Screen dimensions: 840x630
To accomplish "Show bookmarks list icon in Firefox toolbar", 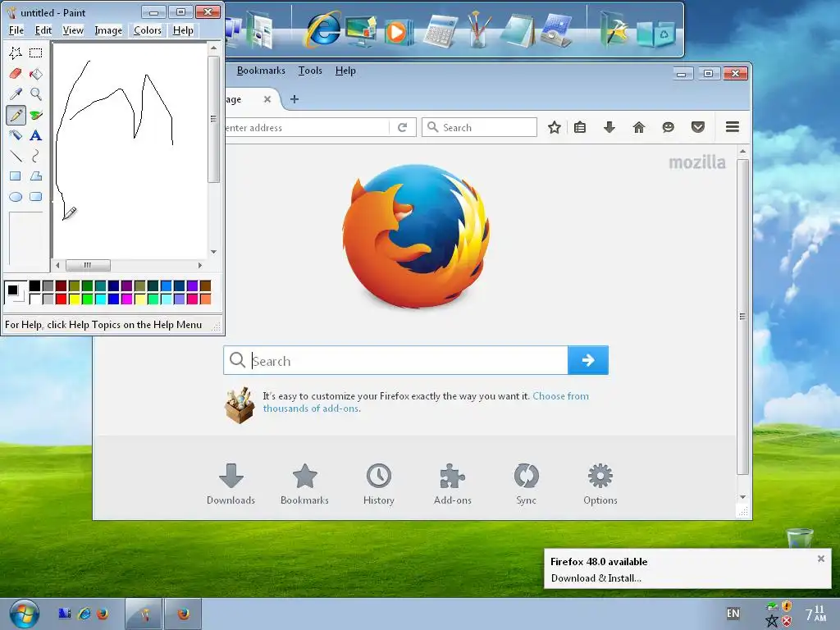I will coord(580,127).
